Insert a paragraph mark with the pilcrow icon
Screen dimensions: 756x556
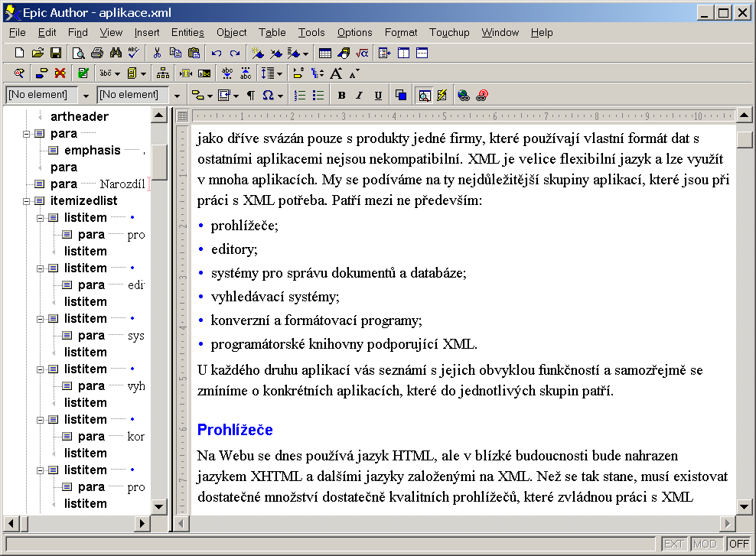(251, 96)
